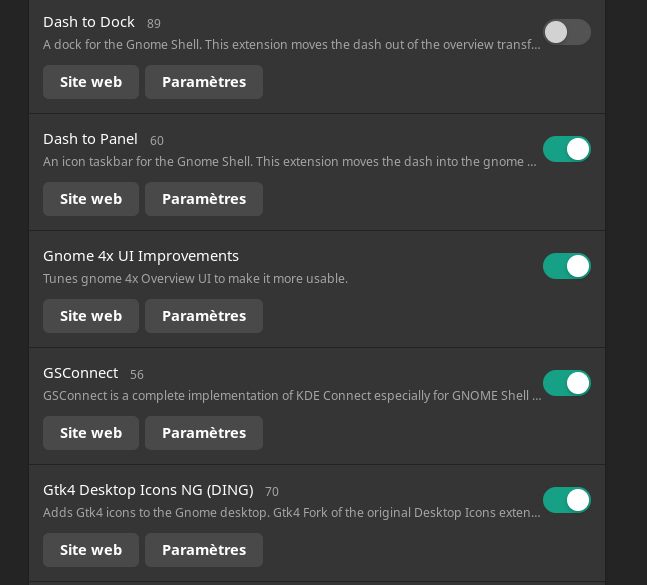
Task: Go to GSConnect Site web
Action: 91,433
